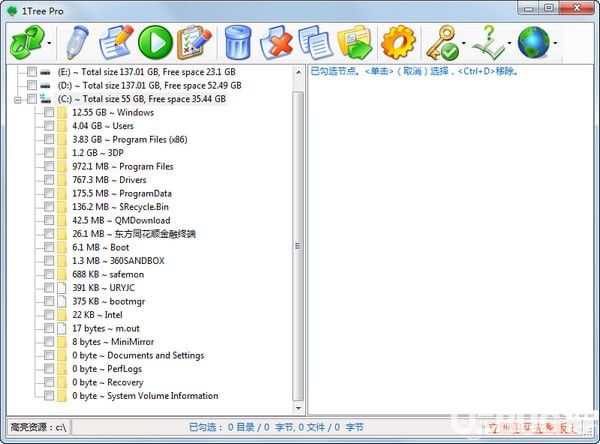Click the tree scrollbar down arrow
The image size is (600, 444).
click(x=298, y=408)
